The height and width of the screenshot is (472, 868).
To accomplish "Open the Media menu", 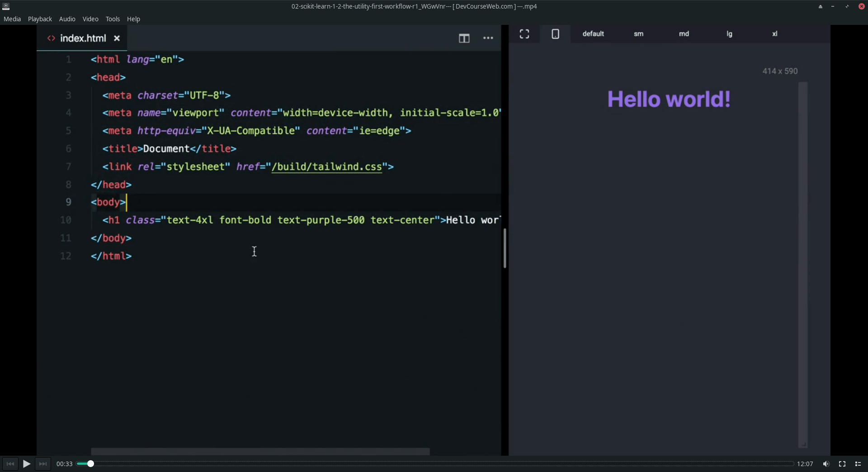I will [12, 19].
